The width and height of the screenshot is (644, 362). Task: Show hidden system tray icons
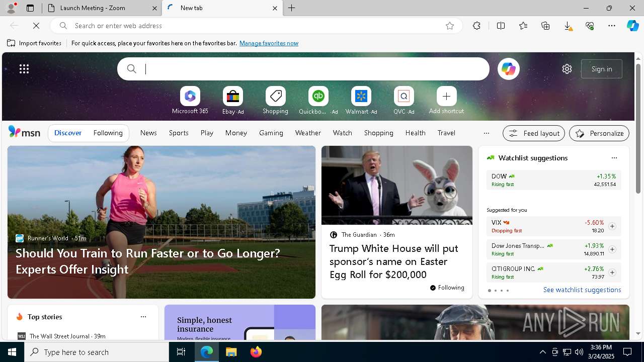pyautogui.click(x=542, y=352)
